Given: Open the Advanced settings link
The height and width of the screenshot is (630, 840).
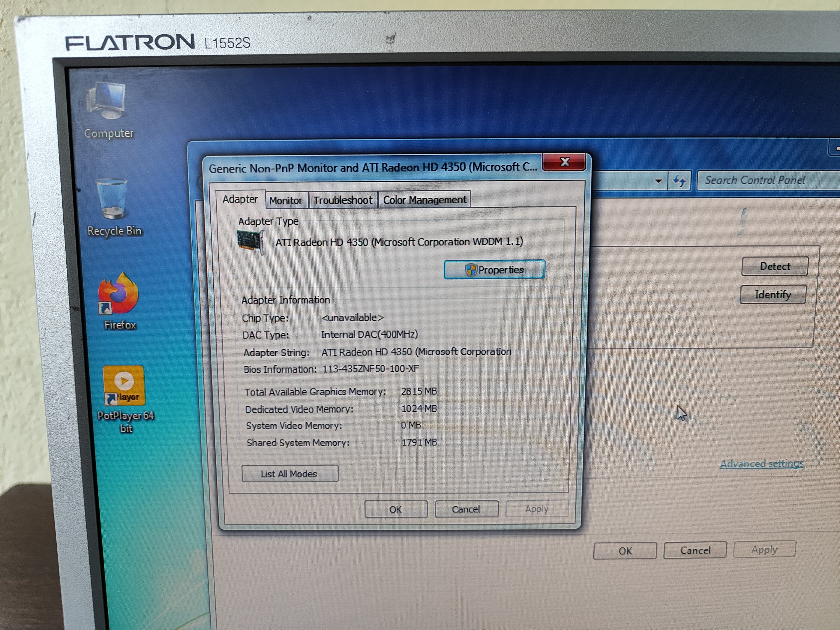Looking at the screenshot, I should point(761,464).
